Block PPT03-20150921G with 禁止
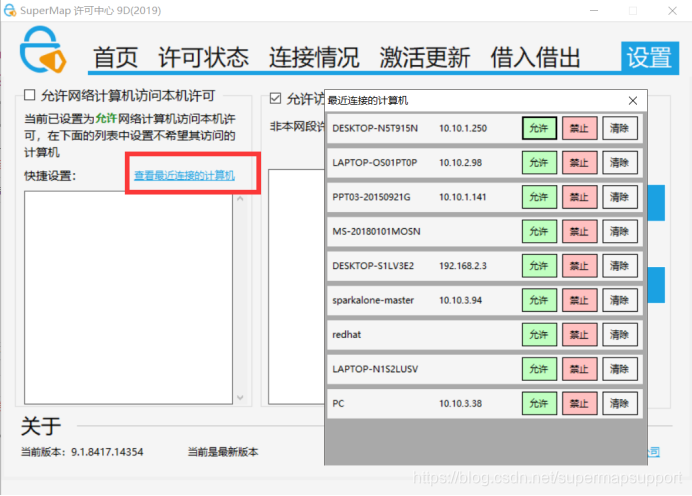Screen dimensions: 692x496 pyautogui.click(x=579, y=197)
